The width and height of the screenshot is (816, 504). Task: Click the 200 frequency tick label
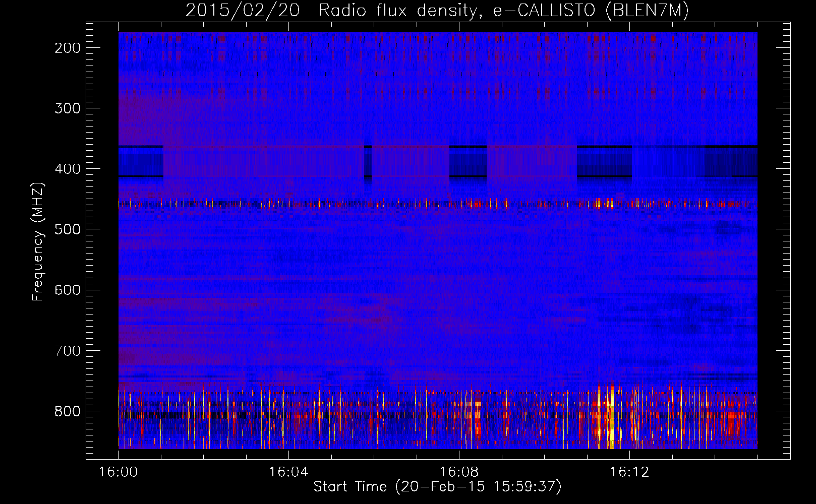click(x=68, y=48)
